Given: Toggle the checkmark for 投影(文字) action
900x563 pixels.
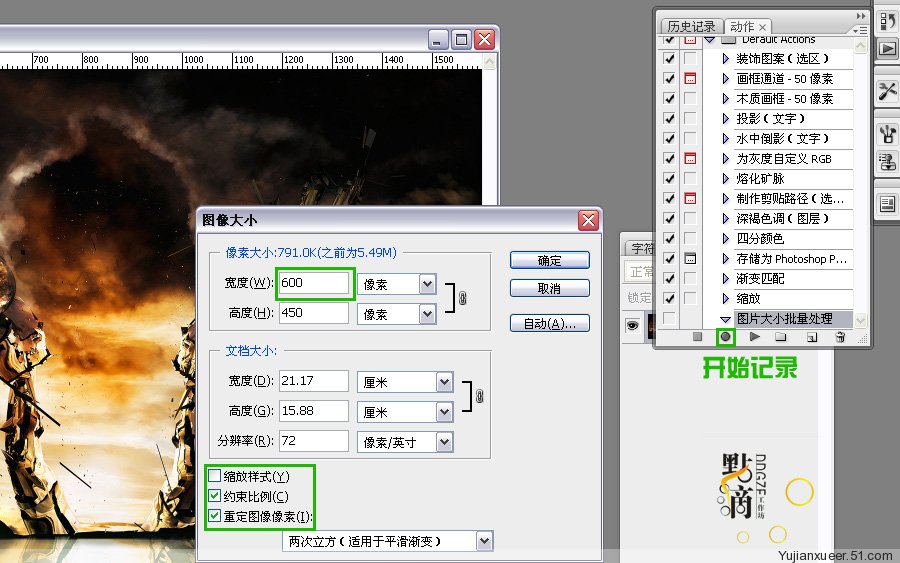Looking at the screenshot, I should (x=669, y=118).
